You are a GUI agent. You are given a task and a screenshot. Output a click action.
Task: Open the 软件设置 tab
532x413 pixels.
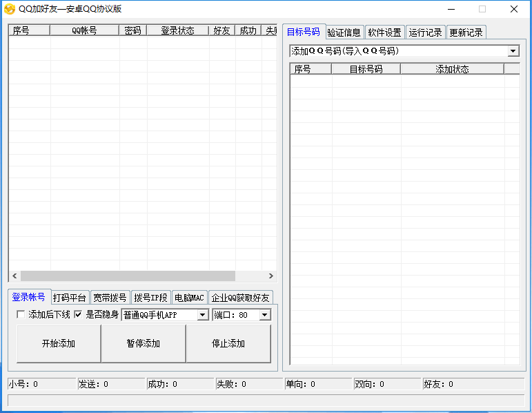click(385, 32)
